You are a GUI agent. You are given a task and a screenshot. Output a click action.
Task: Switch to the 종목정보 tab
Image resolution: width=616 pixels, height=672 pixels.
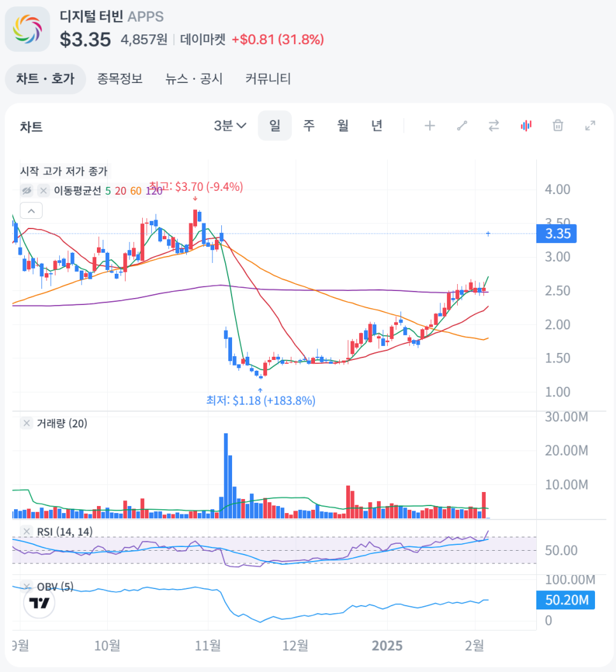[119, 79]
